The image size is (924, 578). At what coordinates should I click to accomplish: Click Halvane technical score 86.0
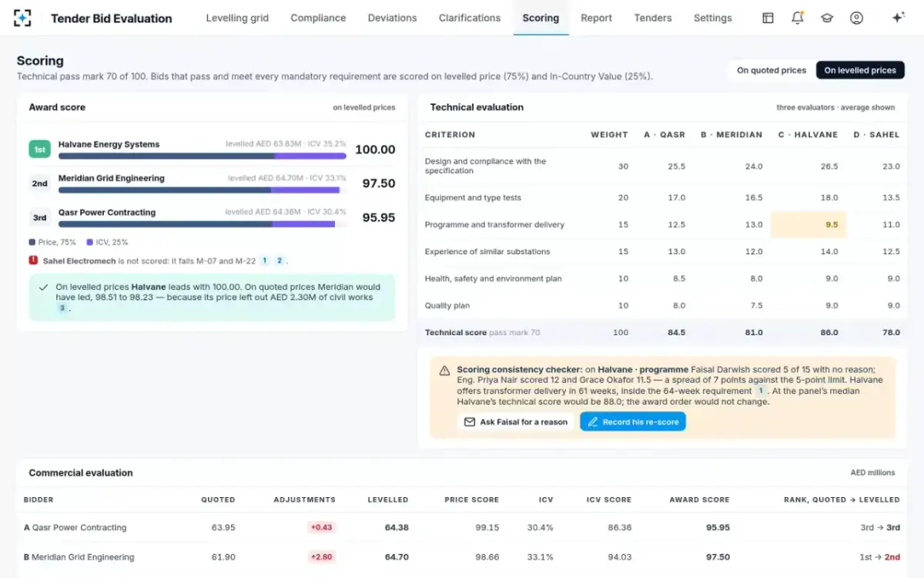(x=829, y=333)
